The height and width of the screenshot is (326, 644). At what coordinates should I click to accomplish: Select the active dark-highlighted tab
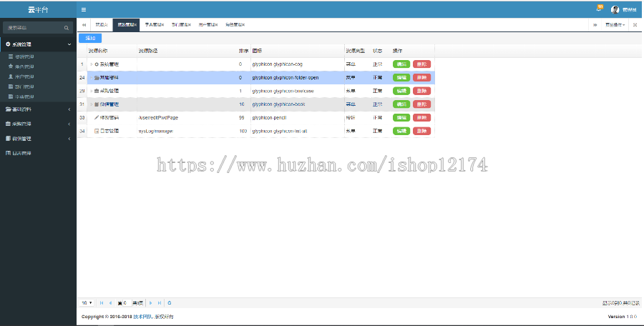[x=126, y=25]
